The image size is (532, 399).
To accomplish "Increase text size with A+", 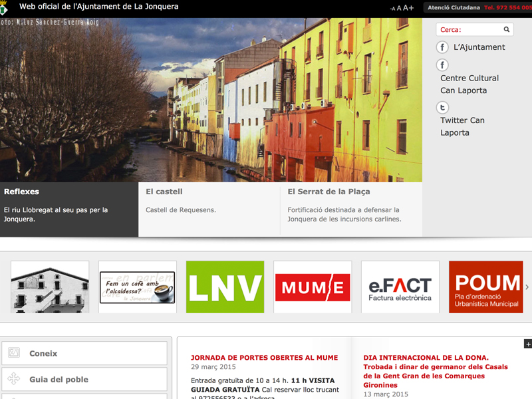I will point(410,8).
